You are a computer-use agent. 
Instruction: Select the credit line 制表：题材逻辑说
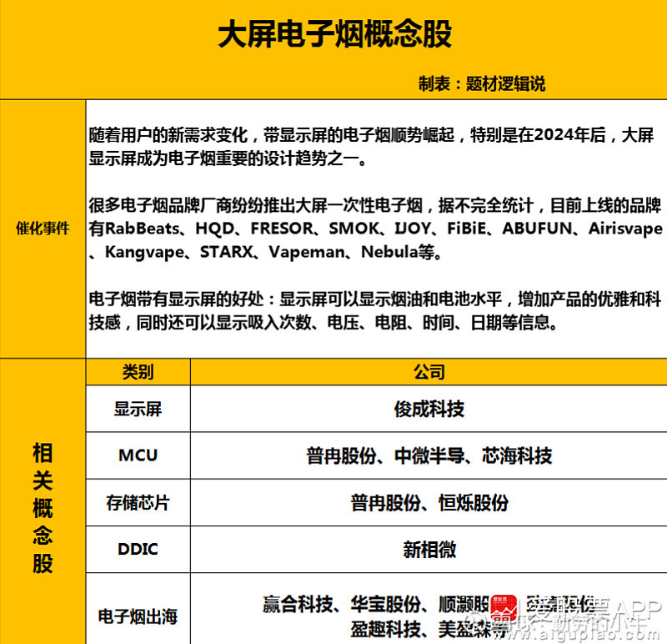click(482, 83)
